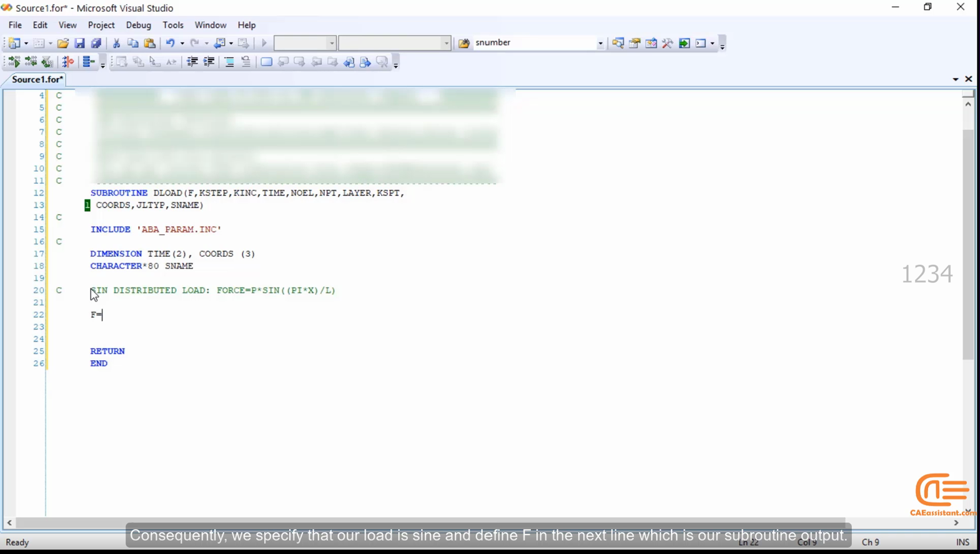Comment out the selected lines icon
Screen dimensions: 980x554
[229, 62]
